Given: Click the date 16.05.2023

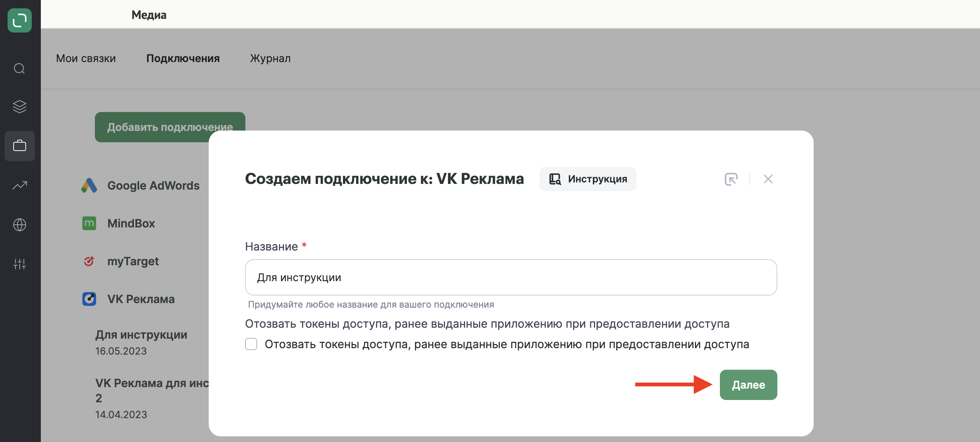Looking at the screenshot, I should [x=121, y=351].
